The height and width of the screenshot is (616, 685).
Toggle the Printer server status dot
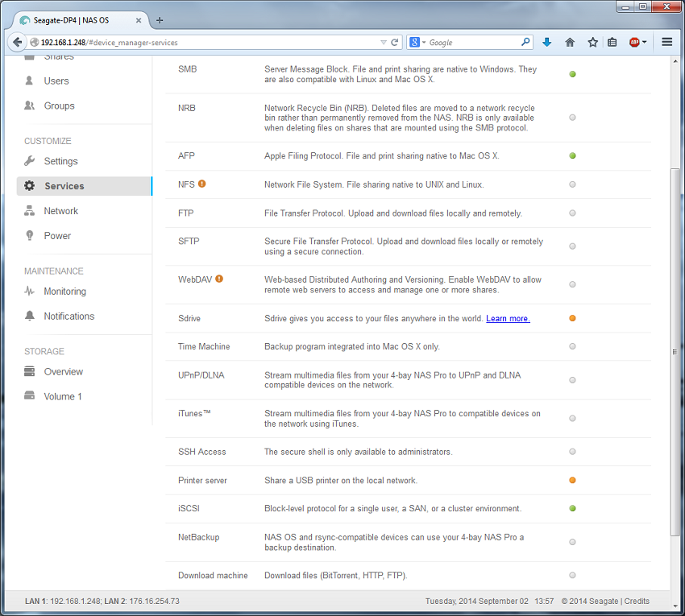pos(572,480)
